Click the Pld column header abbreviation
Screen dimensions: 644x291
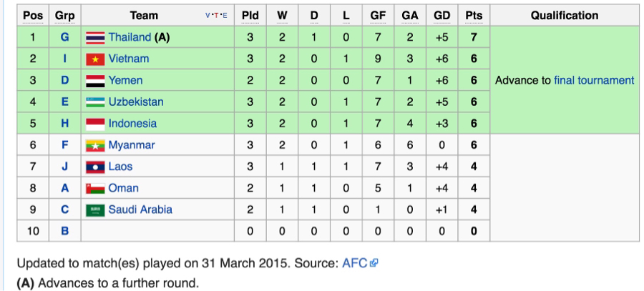tap(250, 15)
